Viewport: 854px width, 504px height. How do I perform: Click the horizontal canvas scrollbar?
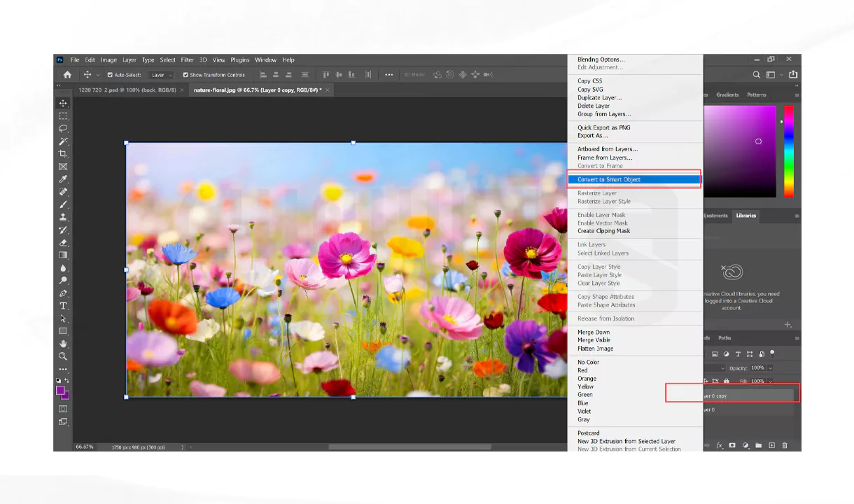[x=409, y=447]
